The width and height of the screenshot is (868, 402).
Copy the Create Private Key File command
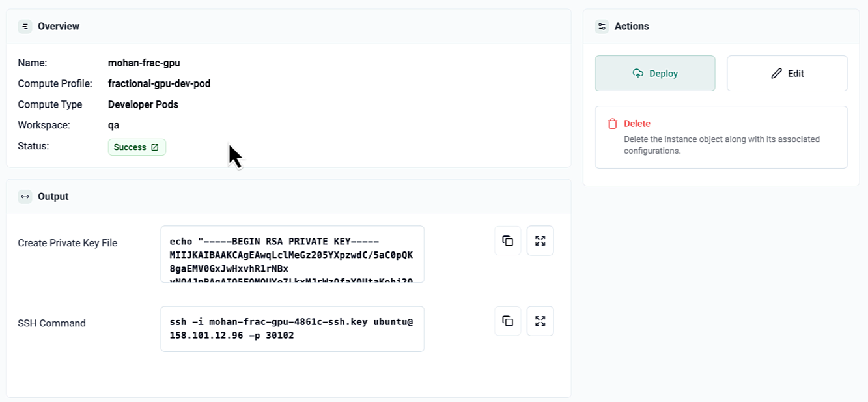[x=507, y=240]
